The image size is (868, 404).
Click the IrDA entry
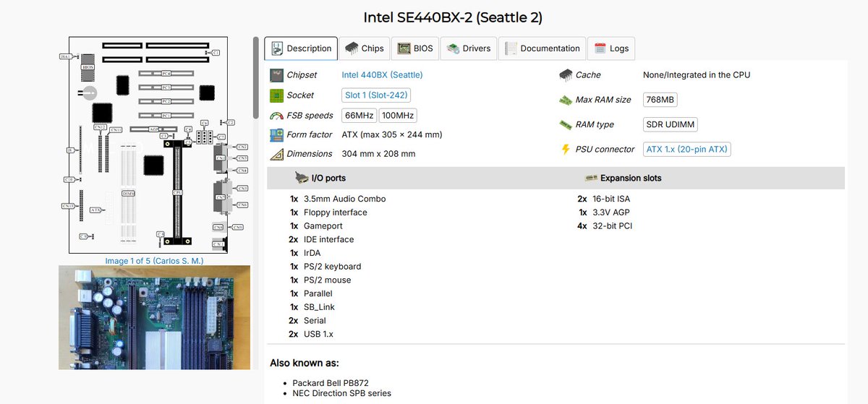tap(313, 253)
